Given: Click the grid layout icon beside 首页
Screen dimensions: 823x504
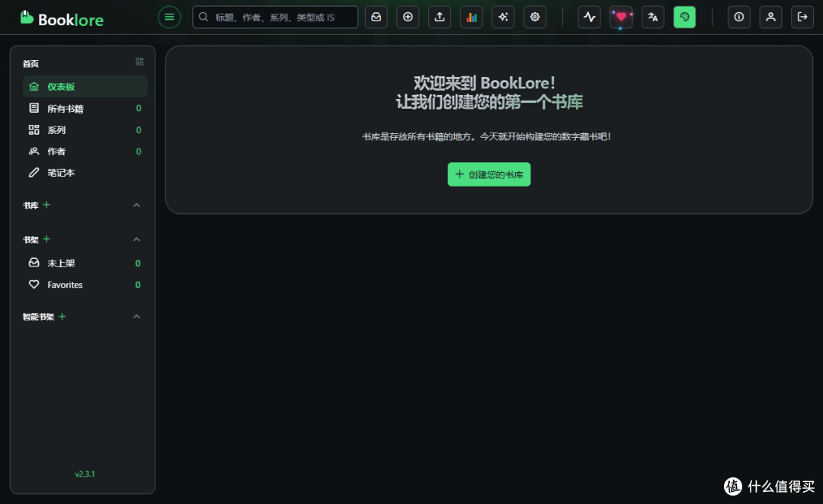Looking at the screenshot, I should 139,62.
